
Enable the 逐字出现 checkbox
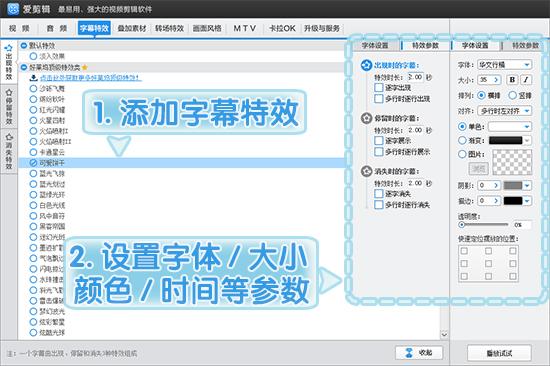[x=379, y=88]
